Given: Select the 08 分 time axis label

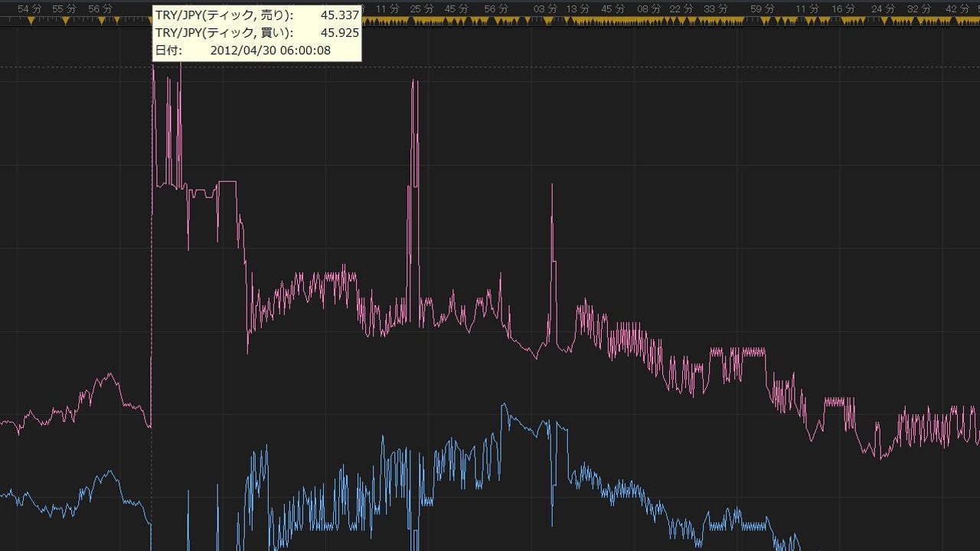Looking at the screenshot, I should [648, 8].
